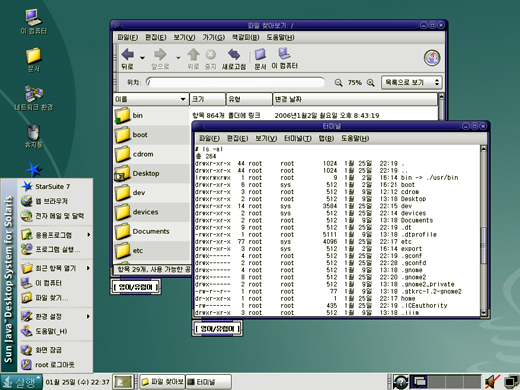Select the boot folder in the list
520x390 pixels.
[152, 135]
